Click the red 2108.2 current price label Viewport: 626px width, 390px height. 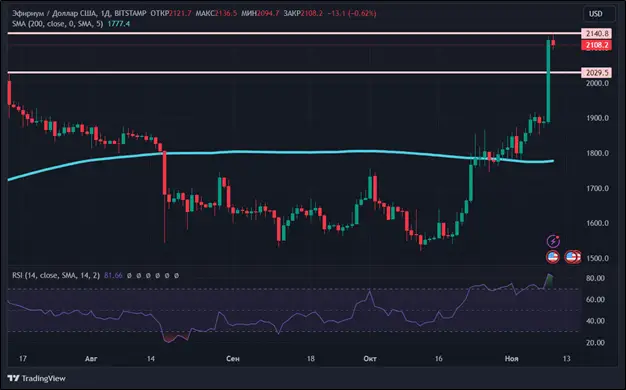point(596,45)
